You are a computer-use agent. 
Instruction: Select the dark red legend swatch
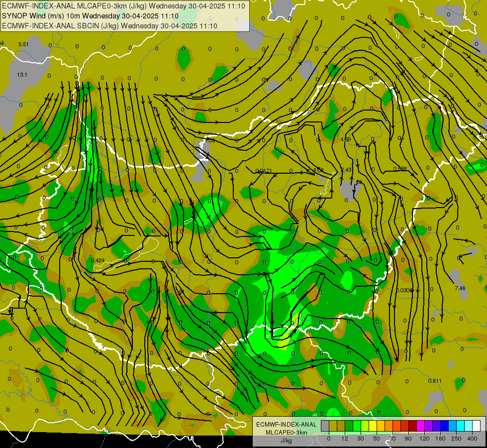click(413, 426)
